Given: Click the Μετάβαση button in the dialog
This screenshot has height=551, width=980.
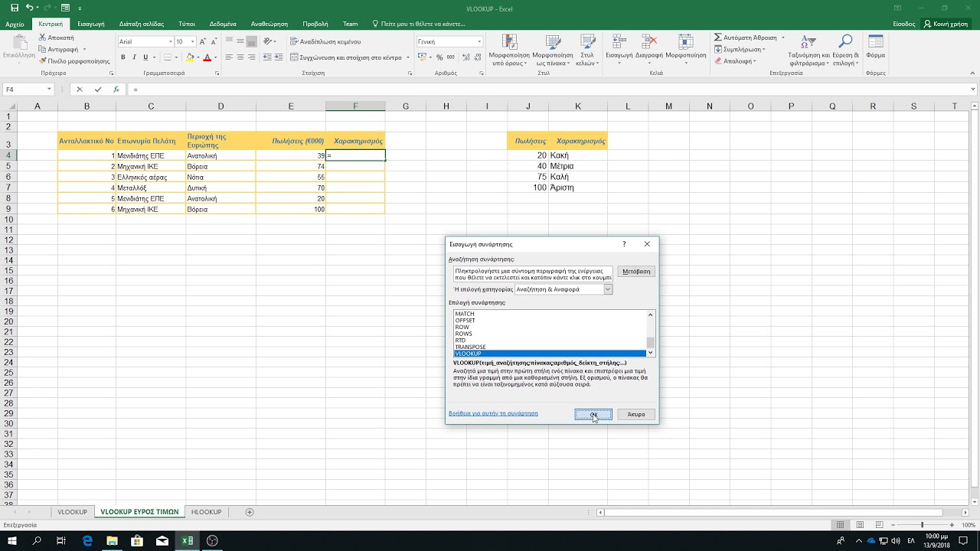Looking at the screenshot, I should (636, 272).
